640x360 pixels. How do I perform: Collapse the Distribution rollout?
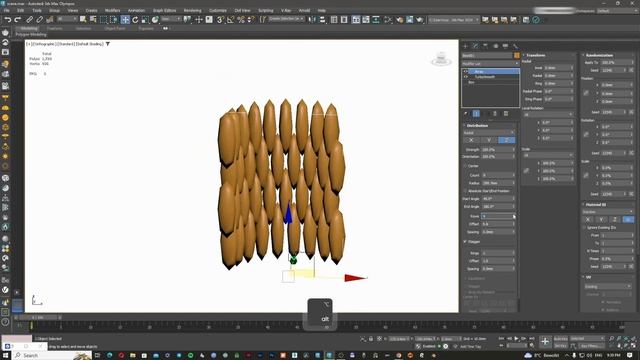point(477,126)
